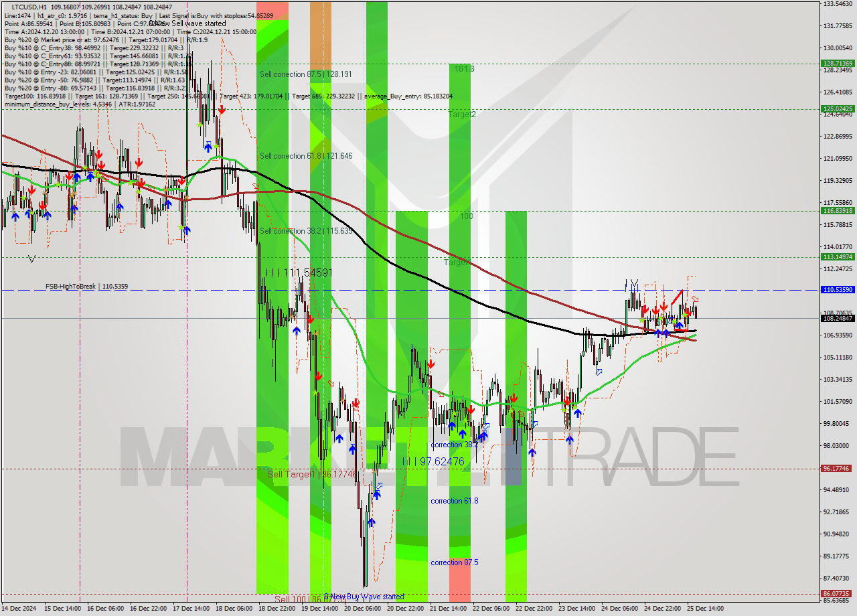Click the 103.34135 axis value

(x=838, y=379)
